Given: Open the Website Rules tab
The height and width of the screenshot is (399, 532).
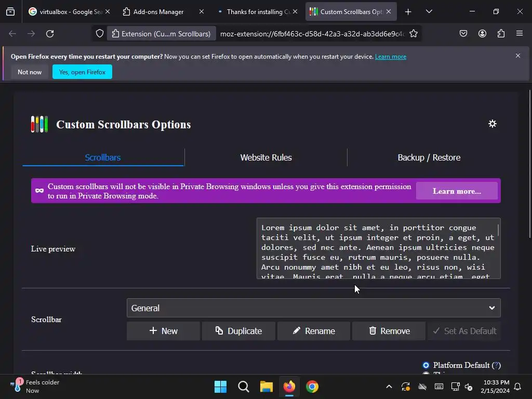Looking at the screenshot, I should point(266,157).
